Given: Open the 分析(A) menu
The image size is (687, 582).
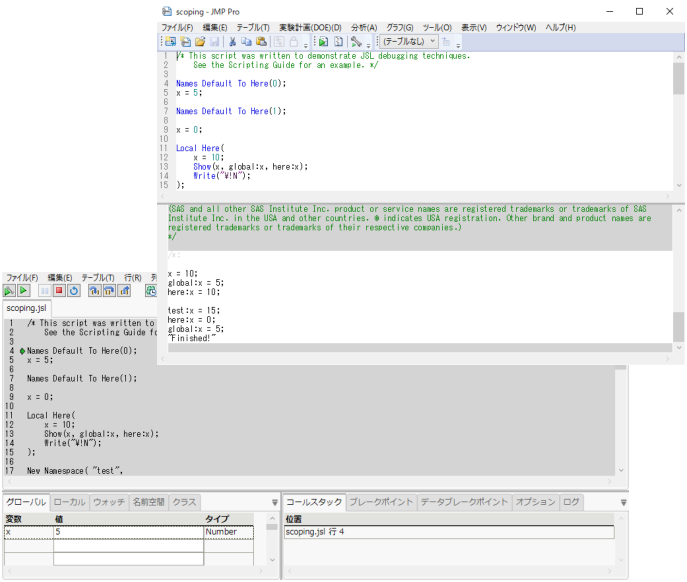Looking at the screenshot, I should [362, 27].
